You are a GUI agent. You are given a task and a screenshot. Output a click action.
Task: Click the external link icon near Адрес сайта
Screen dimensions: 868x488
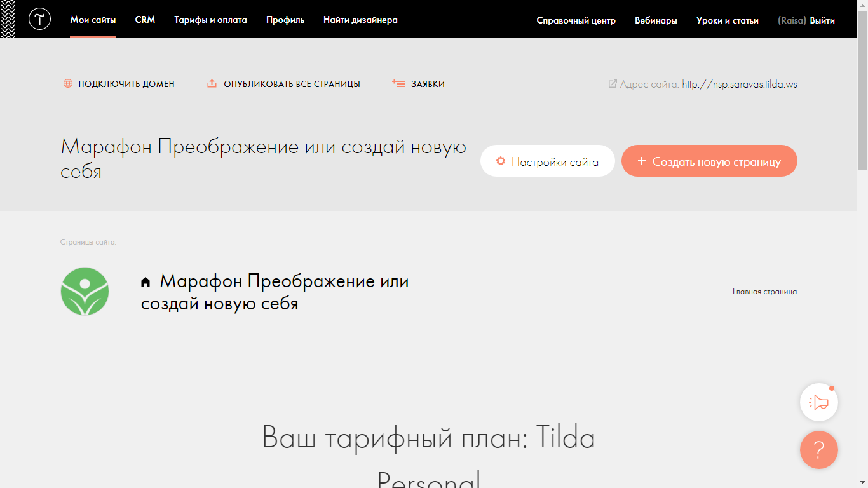pos(613,84)
